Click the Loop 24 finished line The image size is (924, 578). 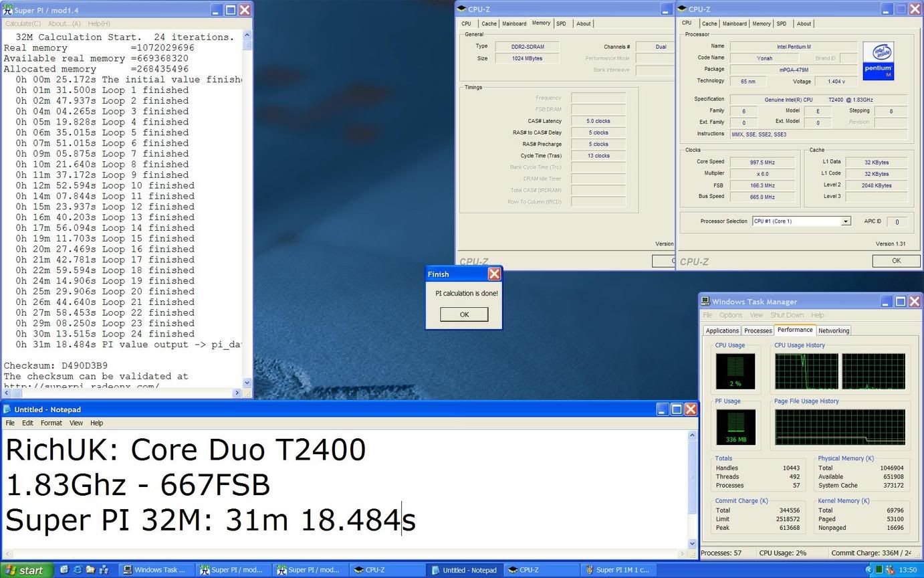(105, 334)
